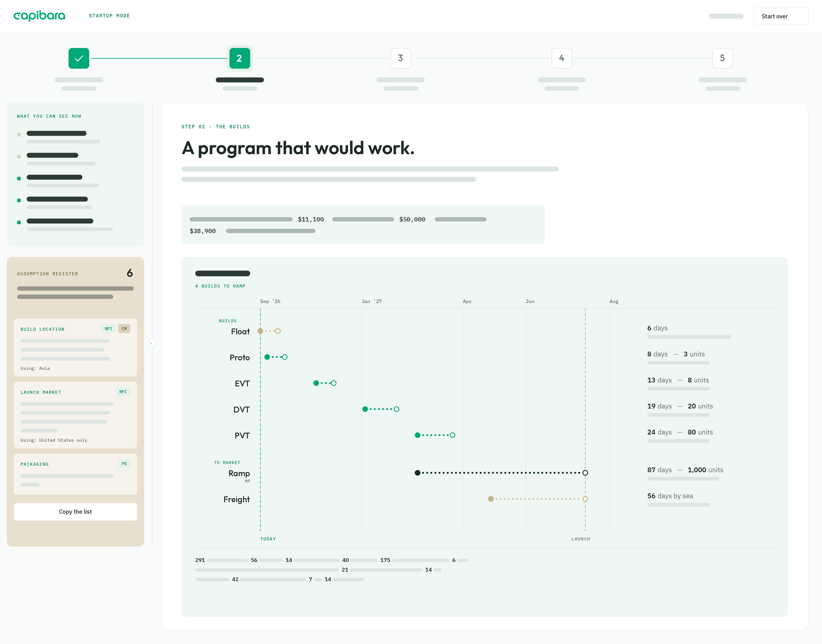
Task: Click the Float build start dot
Action: (260, 331)
